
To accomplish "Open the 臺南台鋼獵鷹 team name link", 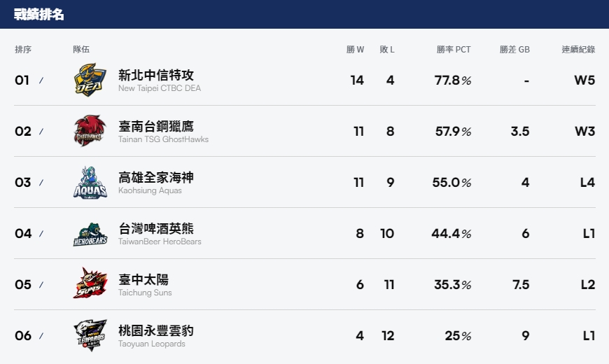I will 156,126.
